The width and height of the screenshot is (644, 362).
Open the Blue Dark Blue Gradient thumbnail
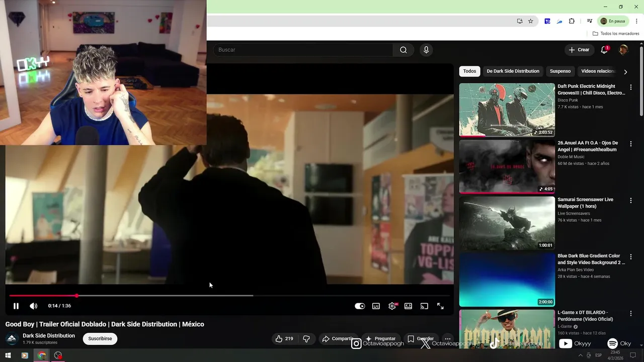507,280
